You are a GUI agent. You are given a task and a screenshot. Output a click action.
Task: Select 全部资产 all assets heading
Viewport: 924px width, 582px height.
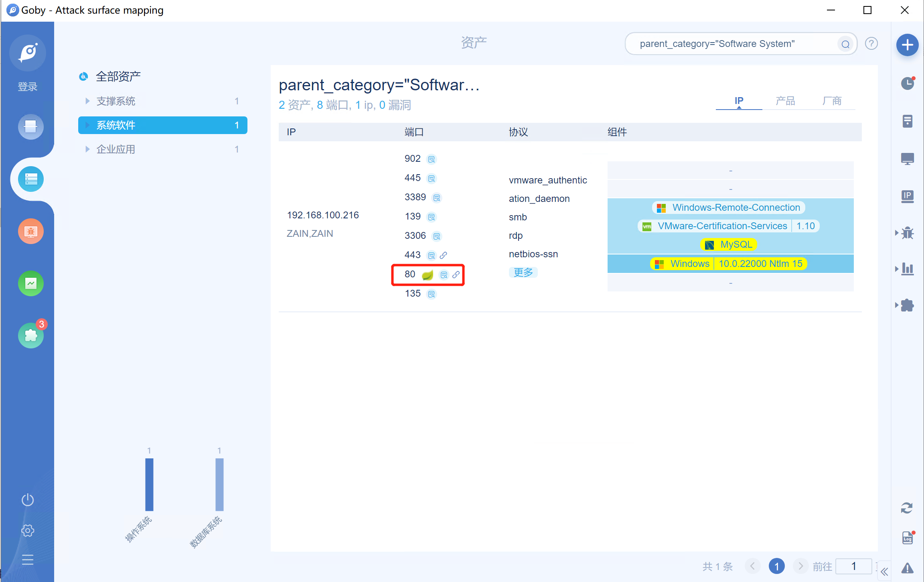click(x=118, y=76)
